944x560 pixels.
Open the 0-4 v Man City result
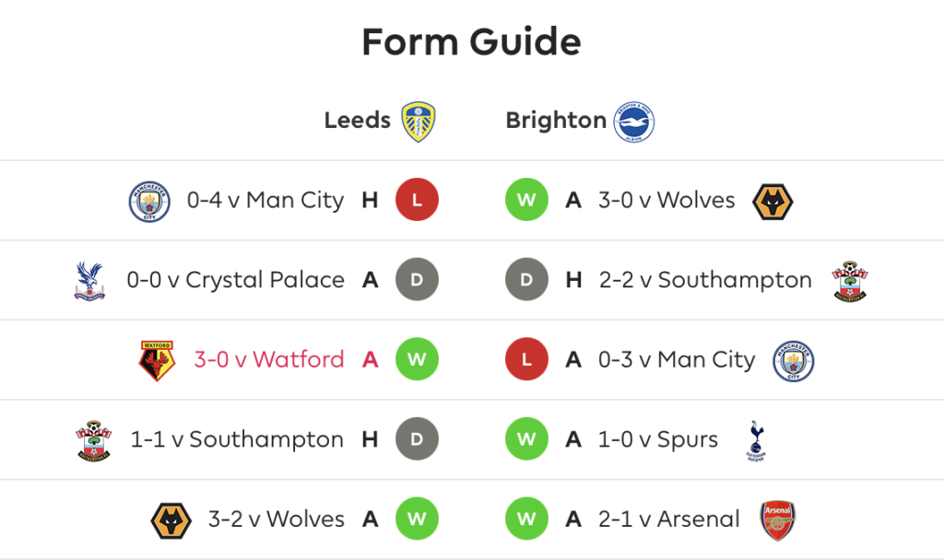point(265,200)
